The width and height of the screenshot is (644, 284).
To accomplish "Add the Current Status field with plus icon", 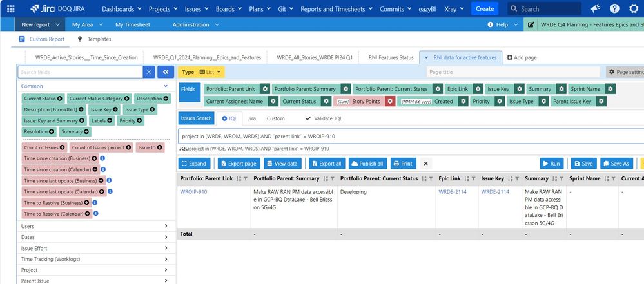I will coord(60,99).
